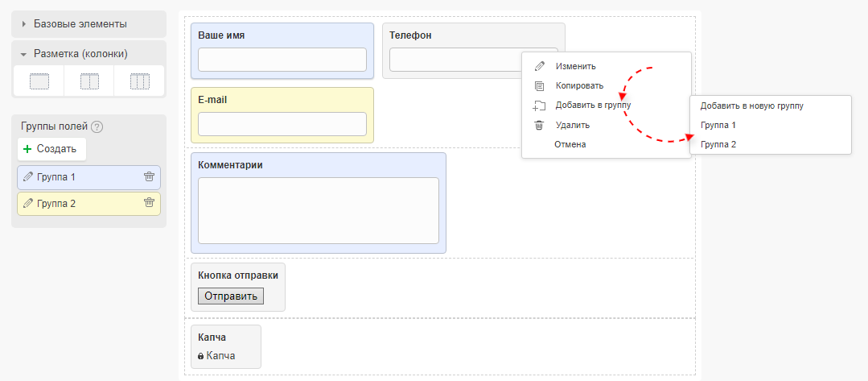Select the two-column layout icon

[89, 81]
